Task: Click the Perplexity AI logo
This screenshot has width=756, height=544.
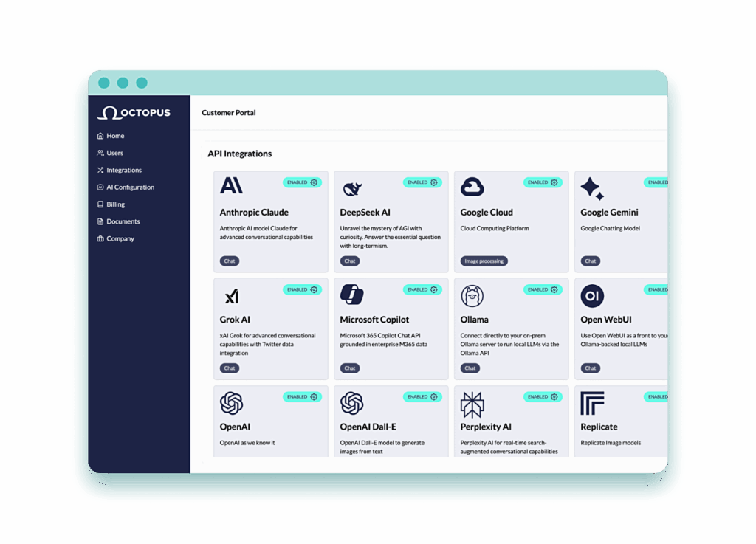Action: point(472,404)
